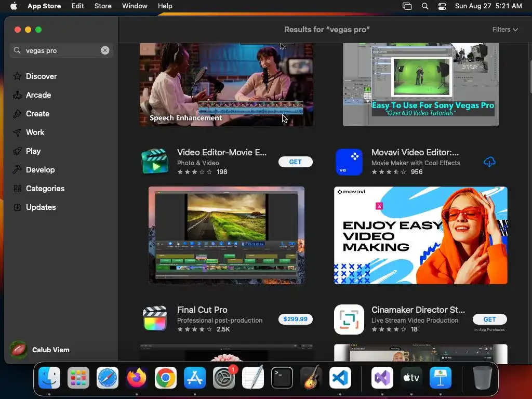This screenshot has width=532, height=399.
Task: Launch Safari from the Dock
Action: [x=108, y=378]
